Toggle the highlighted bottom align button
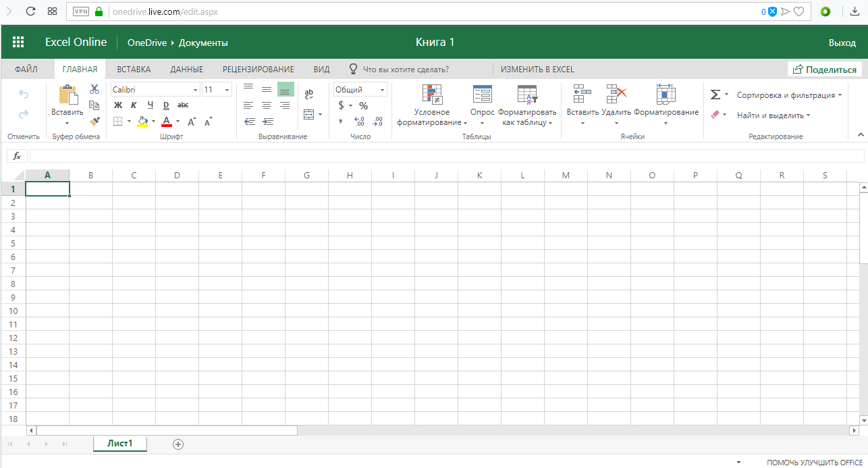 tap(286, 89)
